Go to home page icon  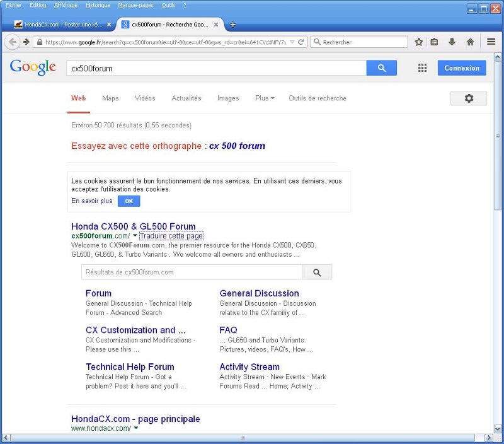pos(470,42)
